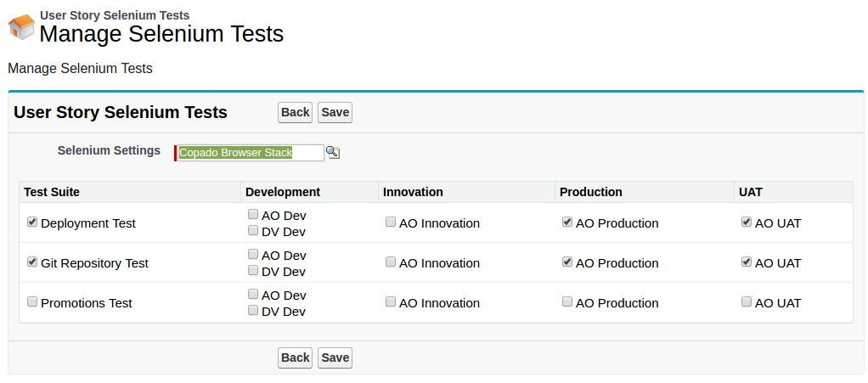Uncheck AO UAT for Git Repository Test
Image resolution: width=868 pixels, height=383 pixels.
747,262
